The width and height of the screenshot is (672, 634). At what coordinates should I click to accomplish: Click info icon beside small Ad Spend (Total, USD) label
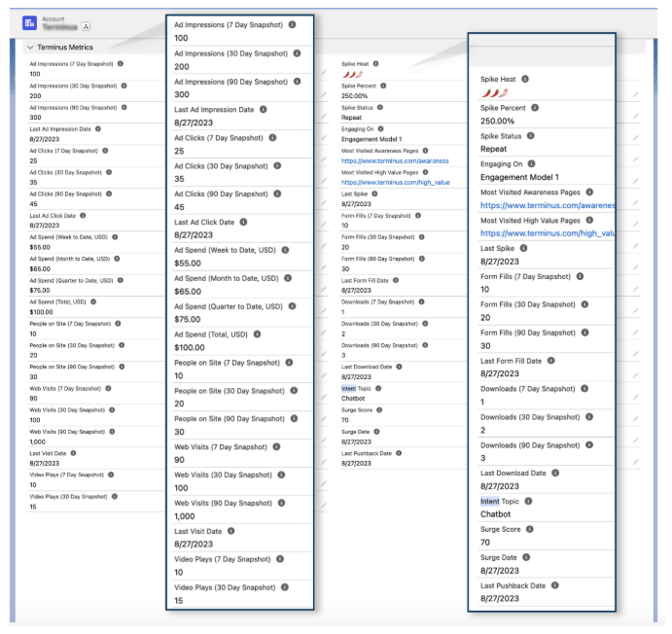click(93, 302)
